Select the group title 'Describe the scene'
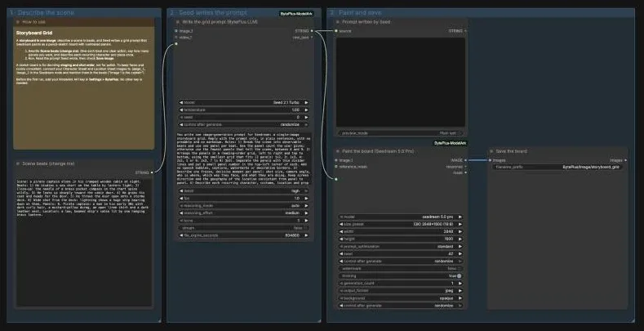 point(46,13)
